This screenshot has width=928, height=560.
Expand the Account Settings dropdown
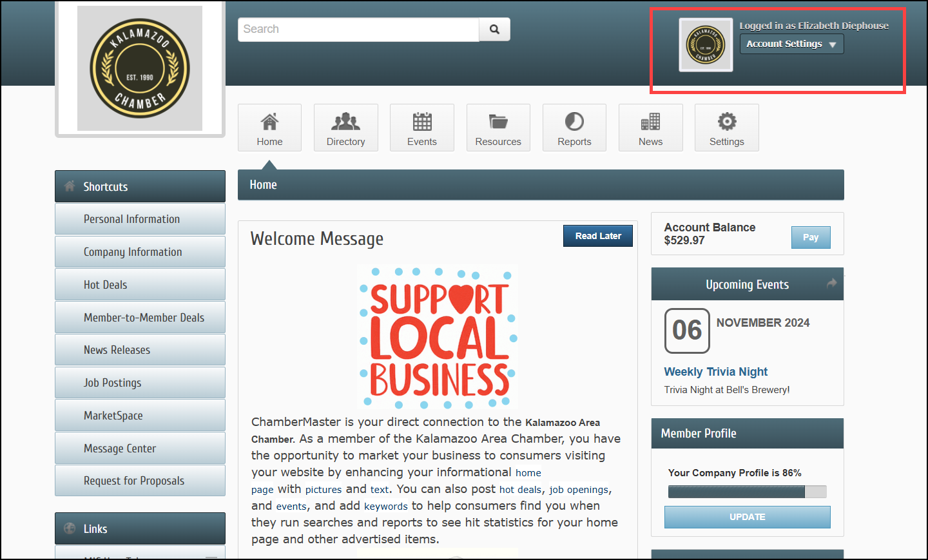[791, 44]
